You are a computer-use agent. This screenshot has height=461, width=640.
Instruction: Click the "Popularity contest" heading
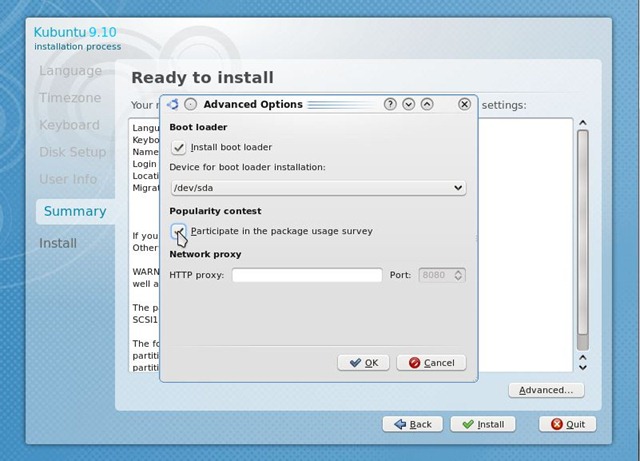tap(215, 211)
